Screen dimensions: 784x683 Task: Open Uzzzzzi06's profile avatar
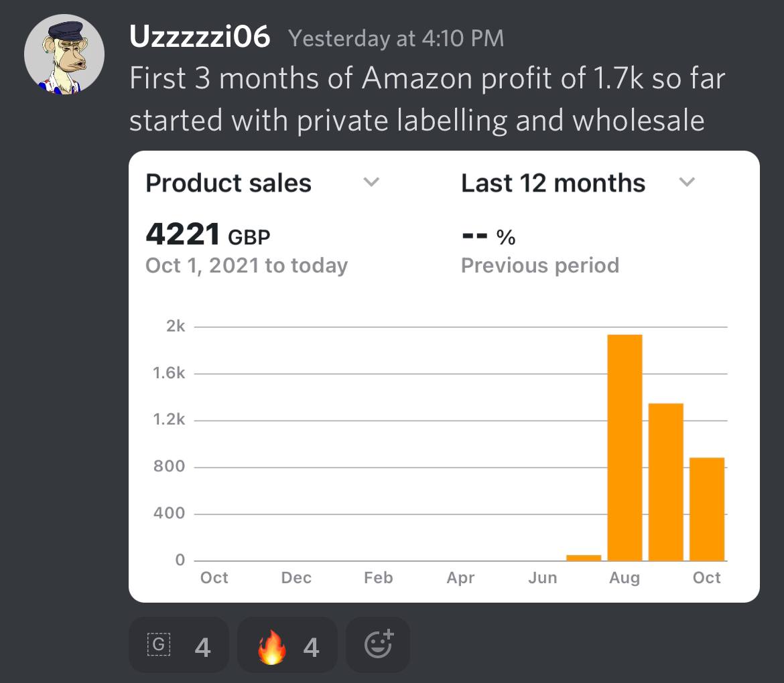(x=64, y=54)
